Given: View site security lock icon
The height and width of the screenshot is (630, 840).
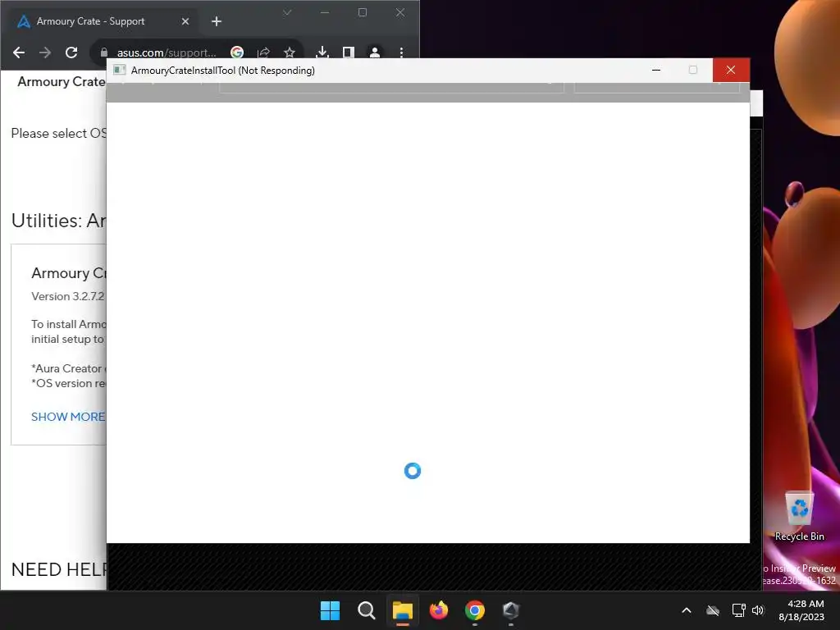Looking at the screenshot, I should coord(104,52).
